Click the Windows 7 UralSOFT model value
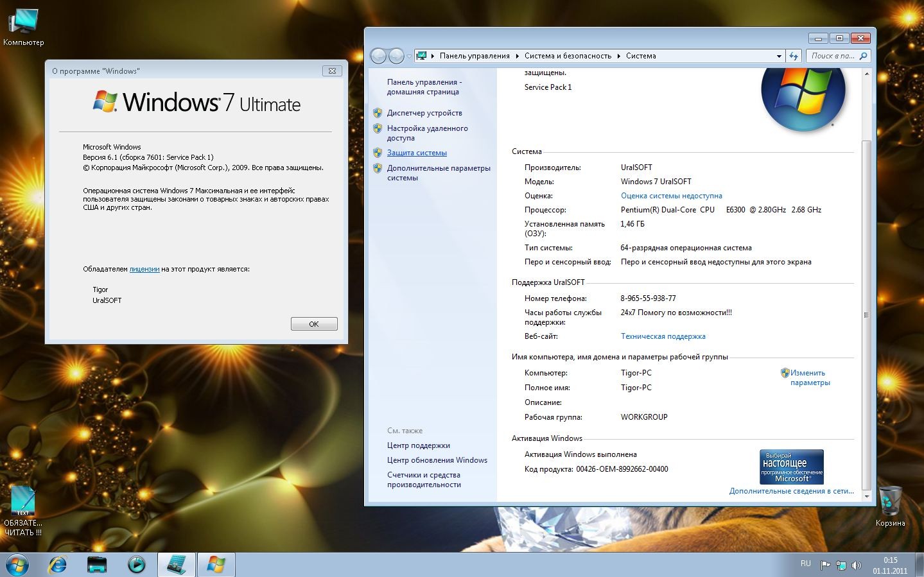The height and width of the screenshot is (577, 924). [656, 182]
